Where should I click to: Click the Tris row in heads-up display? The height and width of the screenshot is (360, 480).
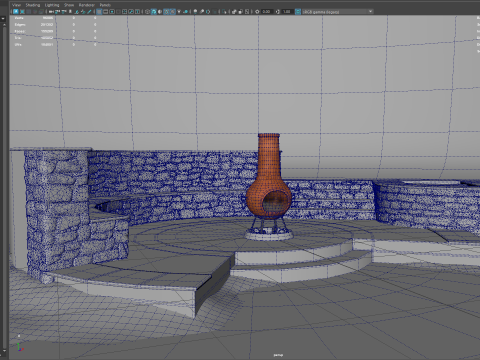(x=55, y=38)
